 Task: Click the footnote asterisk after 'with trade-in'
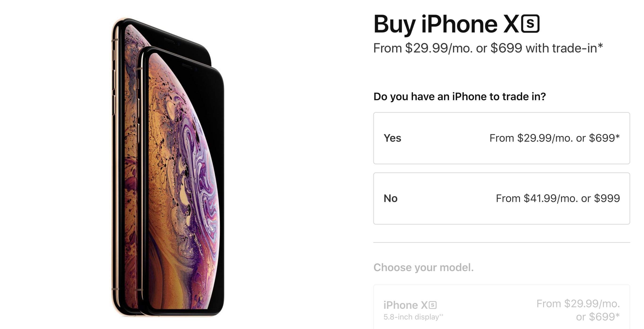(600, 46)
